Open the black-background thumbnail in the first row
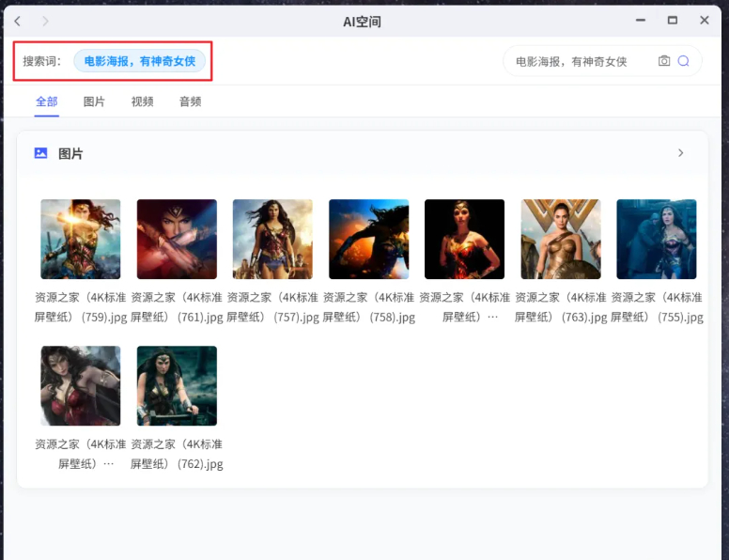Image resolution: width=729 pixels, height=560 pixels. pos(464,239)
